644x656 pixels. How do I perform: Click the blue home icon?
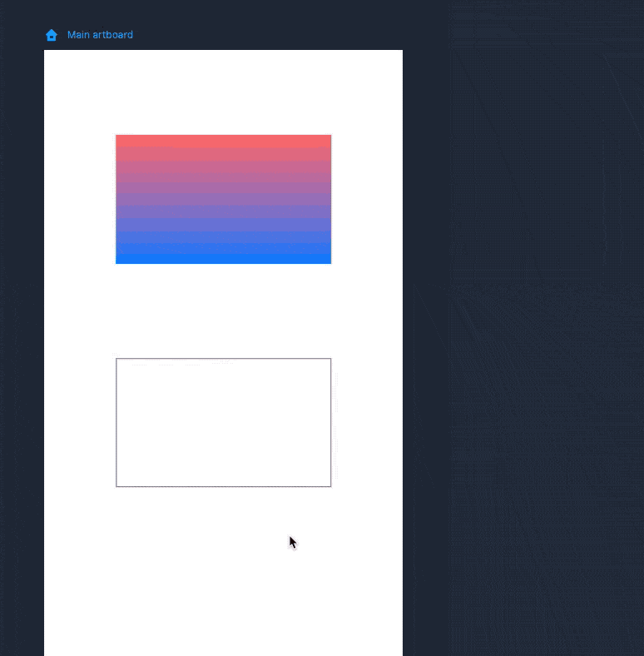pos(52,35)
